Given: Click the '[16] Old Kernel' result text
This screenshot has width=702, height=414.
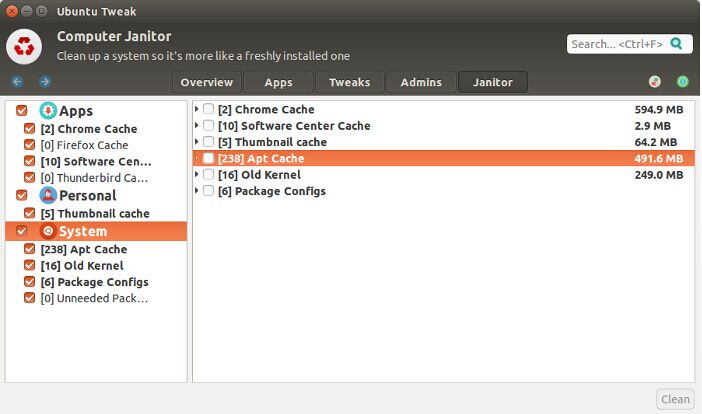Looking at the screenshot, I should pyautogui.click(x=259, y=175).
